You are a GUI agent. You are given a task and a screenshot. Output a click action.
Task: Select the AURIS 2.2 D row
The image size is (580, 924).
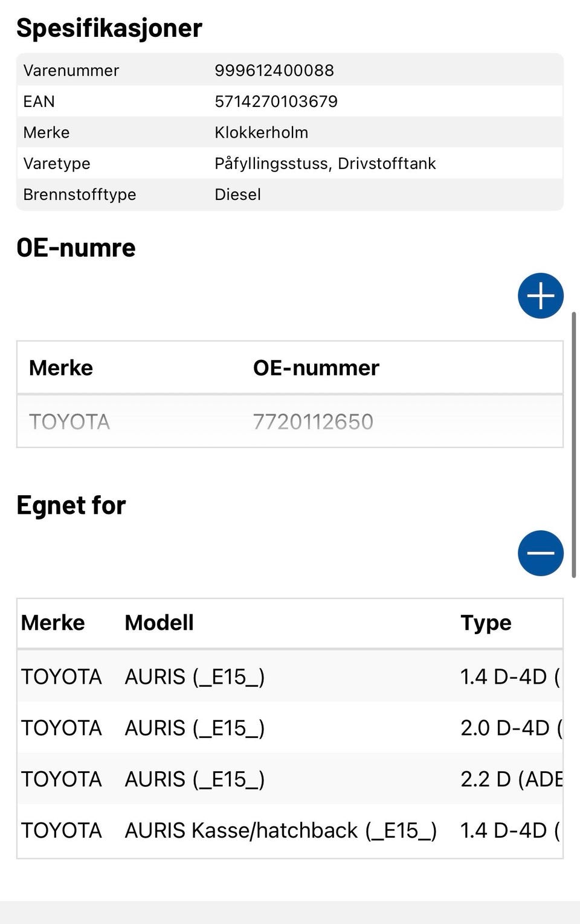pos(290,779)
